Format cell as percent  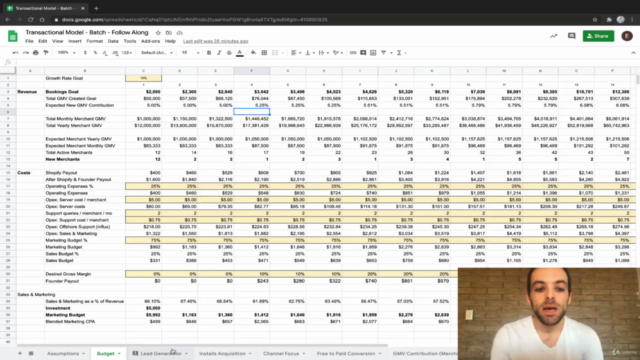pos(95,53)
